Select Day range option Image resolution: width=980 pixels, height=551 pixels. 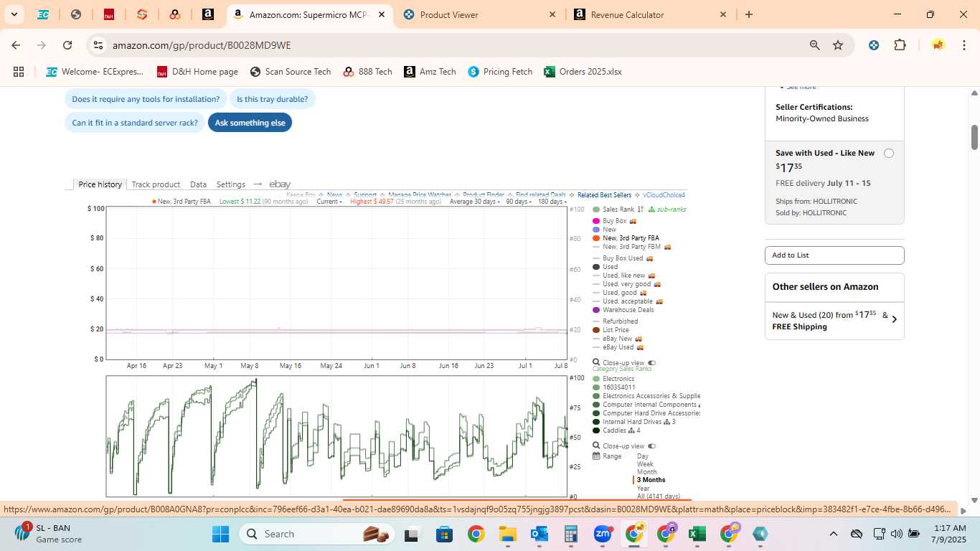tap(642, 456)
